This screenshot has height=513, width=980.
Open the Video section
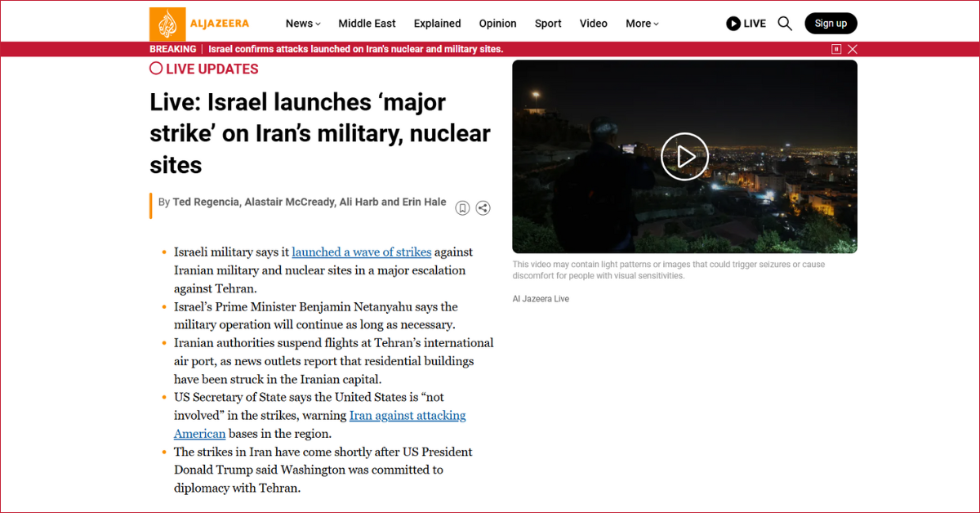[x=594, y=24]
